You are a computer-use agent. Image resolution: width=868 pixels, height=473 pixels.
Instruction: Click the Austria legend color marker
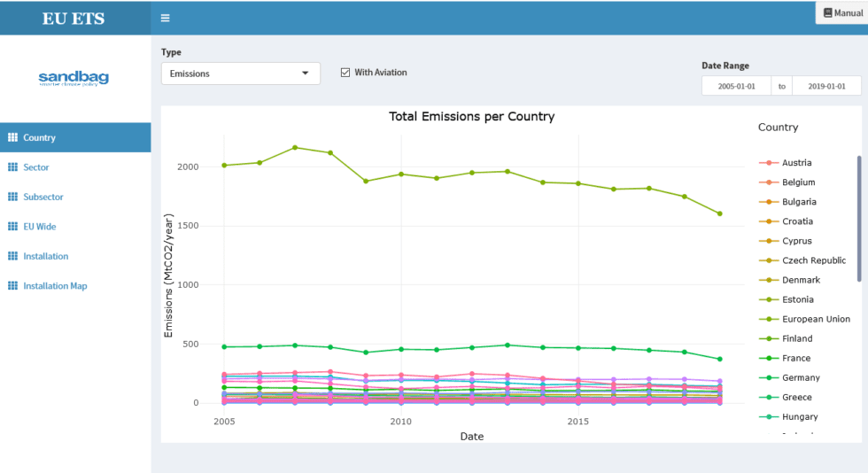tap(767, 163)
